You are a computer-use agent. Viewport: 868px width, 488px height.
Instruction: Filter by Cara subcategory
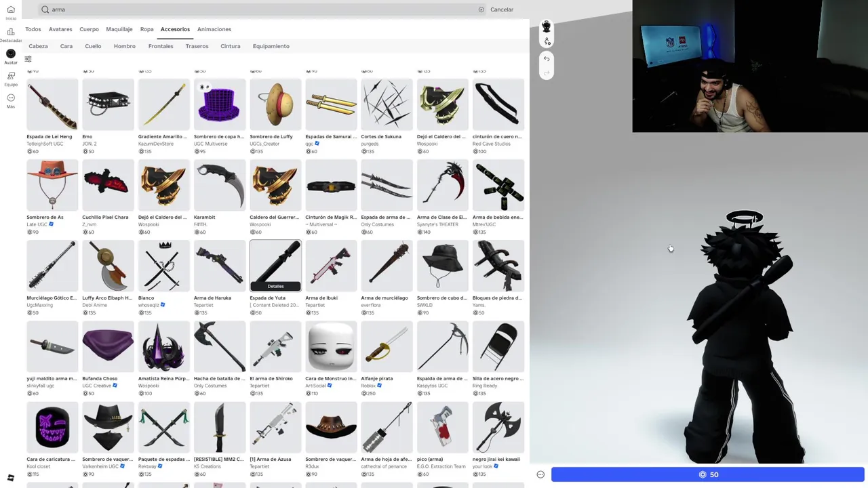click(66, 46)
